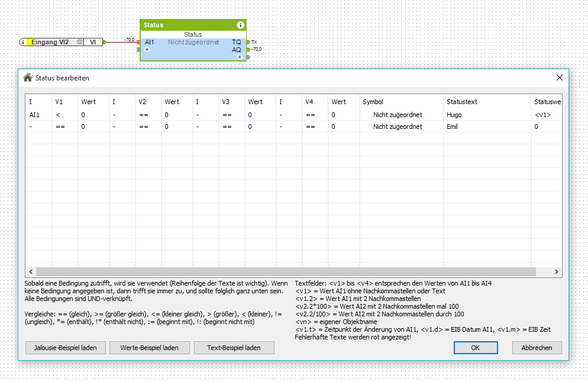Select the Eingang VI2 input block
The width and height of the screenshot is (588, 382).
pos(62,42)
